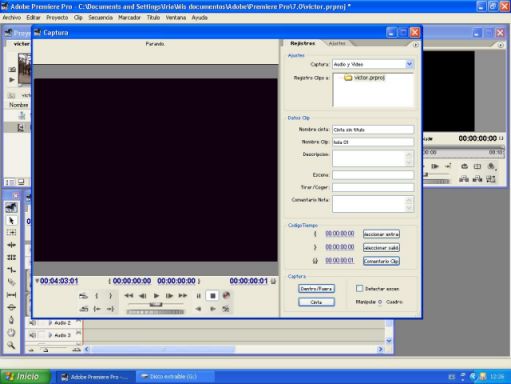Open the Marcador menu
511x384 pixels.
click(129, 17)
